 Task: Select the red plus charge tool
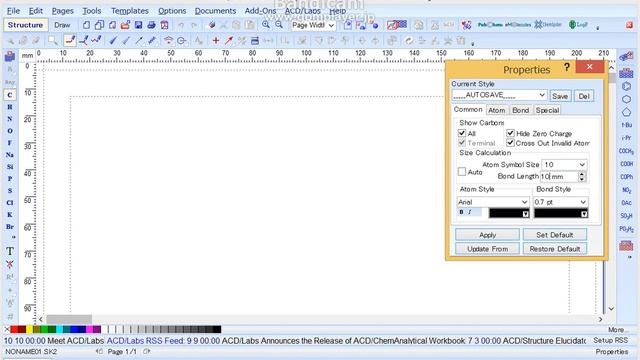coord(216,40)
